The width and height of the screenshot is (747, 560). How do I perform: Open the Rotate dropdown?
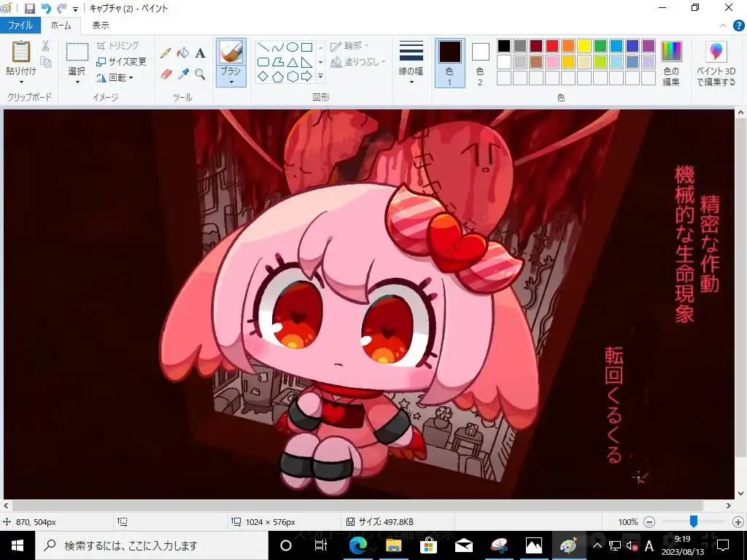[115, 77]
